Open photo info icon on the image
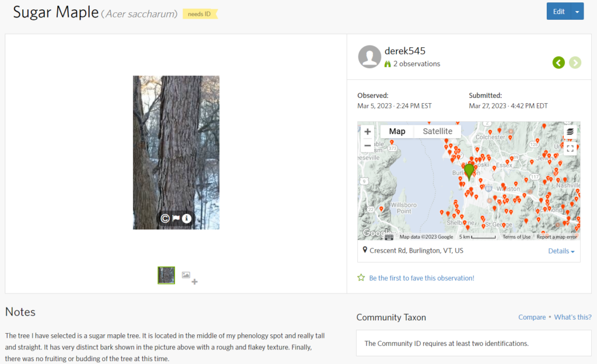This screenshot has height=364, width=597. [x=187, y=218]
